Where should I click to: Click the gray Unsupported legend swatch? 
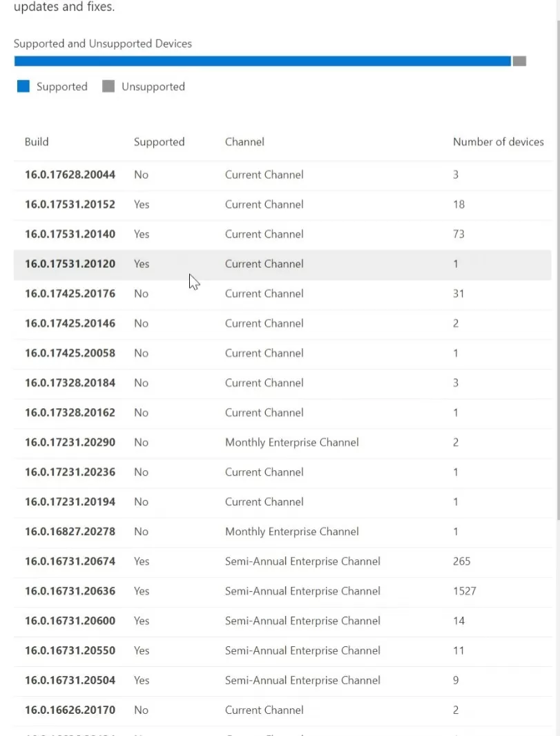pyautogui.click(x=107, y=86)
